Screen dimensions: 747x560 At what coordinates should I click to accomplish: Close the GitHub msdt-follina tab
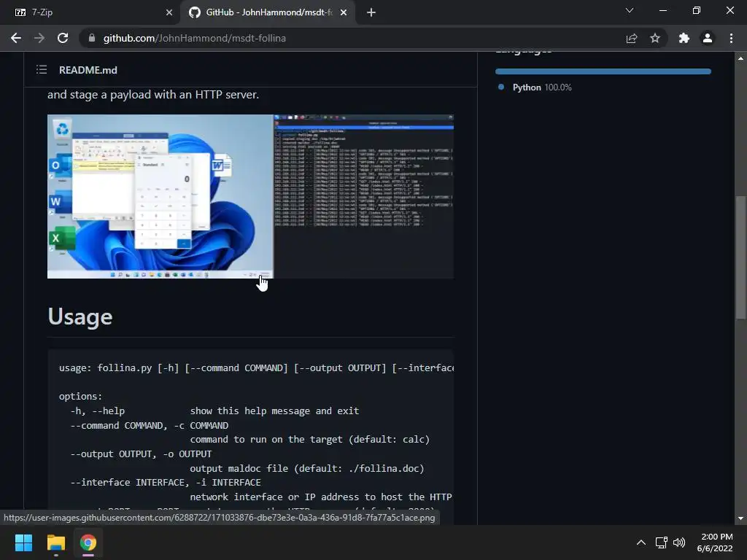point(344,12)
